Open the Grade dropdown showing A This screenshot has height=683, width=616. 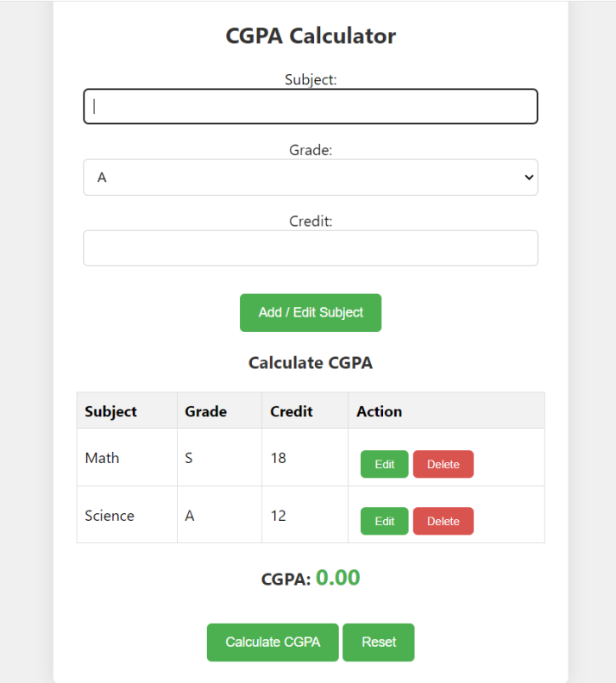pyautogui.click(x=311, y=177)
